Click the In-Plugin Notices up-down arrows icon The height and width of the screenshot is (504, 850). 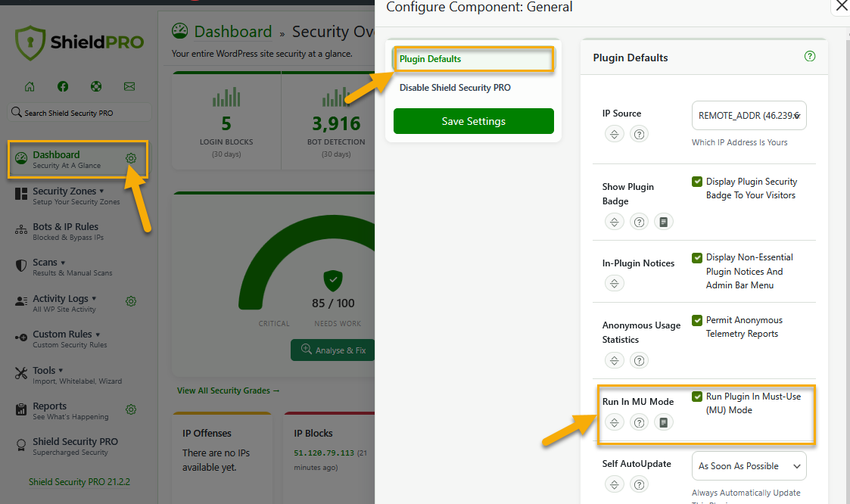(x=614, y=283)
